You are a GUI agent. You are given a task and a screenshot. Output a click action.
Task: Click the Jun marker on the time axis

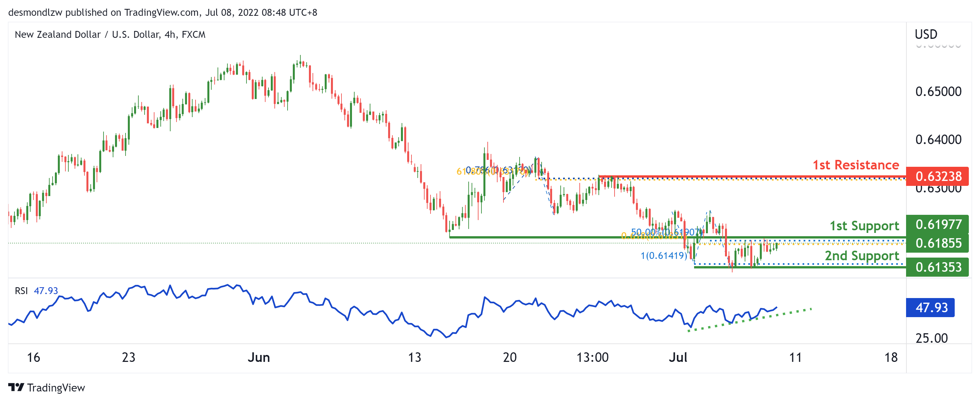pyautogui.click(x=259, y=358)
